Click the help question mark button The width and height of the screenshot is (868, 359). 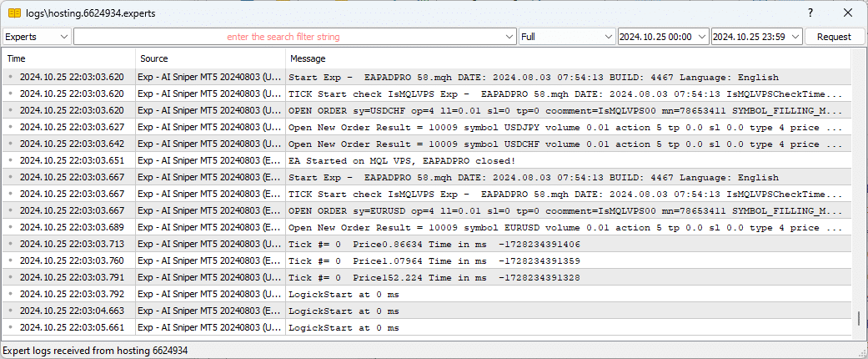[x=810, y=13]
